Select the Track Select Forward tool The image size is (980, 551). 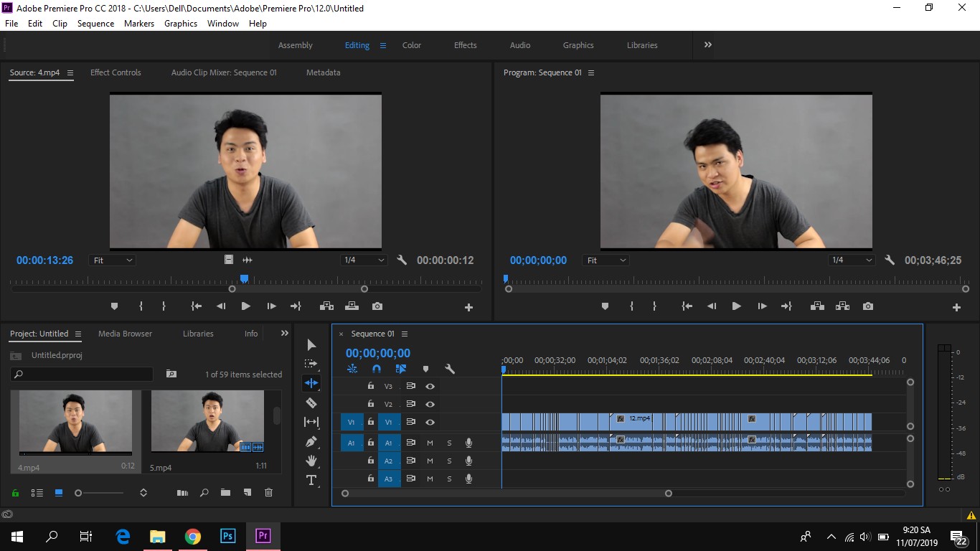click(x=311, y=364)
